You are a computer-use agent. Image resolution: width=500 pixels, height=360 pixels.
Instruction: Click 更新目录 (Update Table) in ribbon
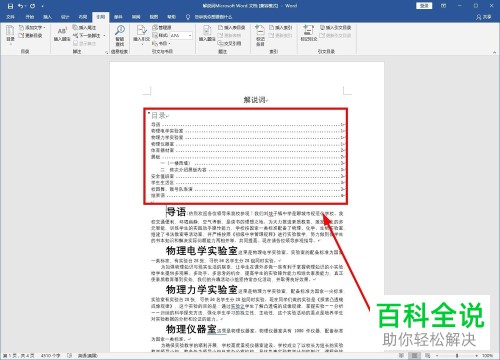tap(31, 35)
